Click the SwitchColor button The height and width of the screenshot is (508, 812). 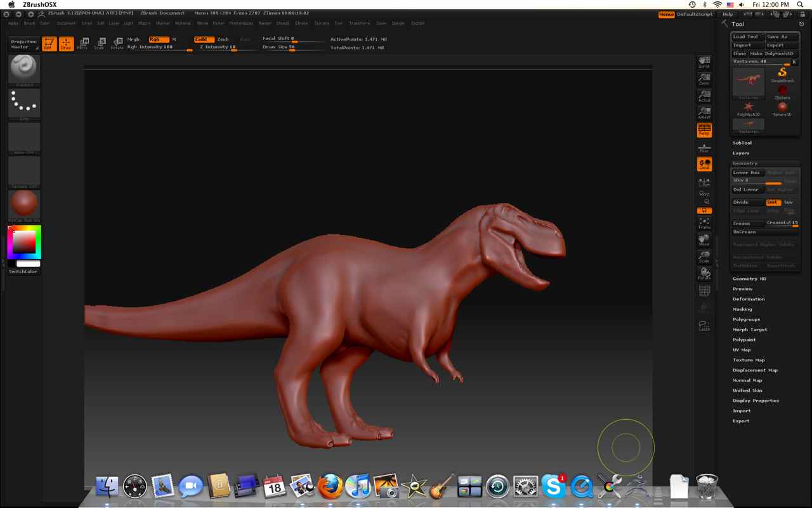click(x=23, y=271)
